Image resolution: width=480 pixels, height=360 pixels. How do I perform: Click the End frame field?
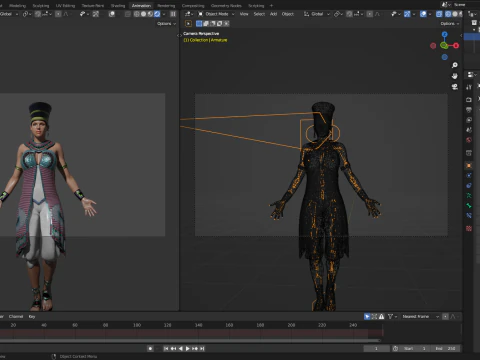pyautogui.click(x=446, y=348)
